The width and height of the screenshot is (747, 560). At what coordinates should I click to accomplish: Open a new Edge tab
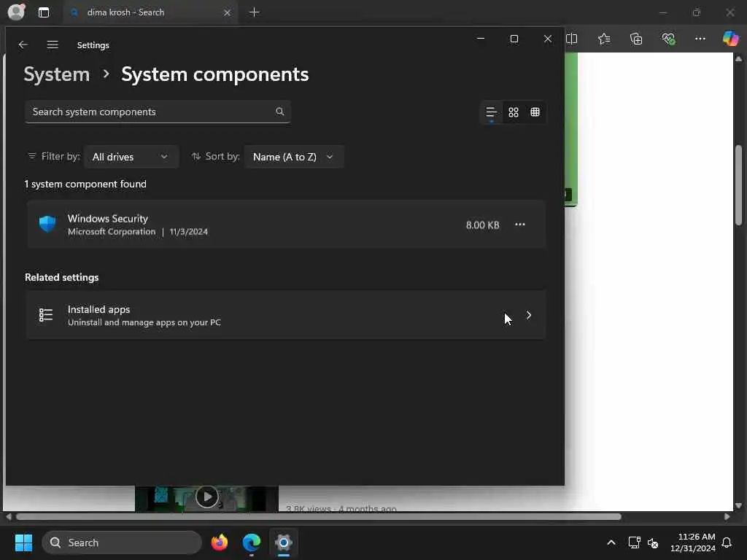click(x=255, y=12)
